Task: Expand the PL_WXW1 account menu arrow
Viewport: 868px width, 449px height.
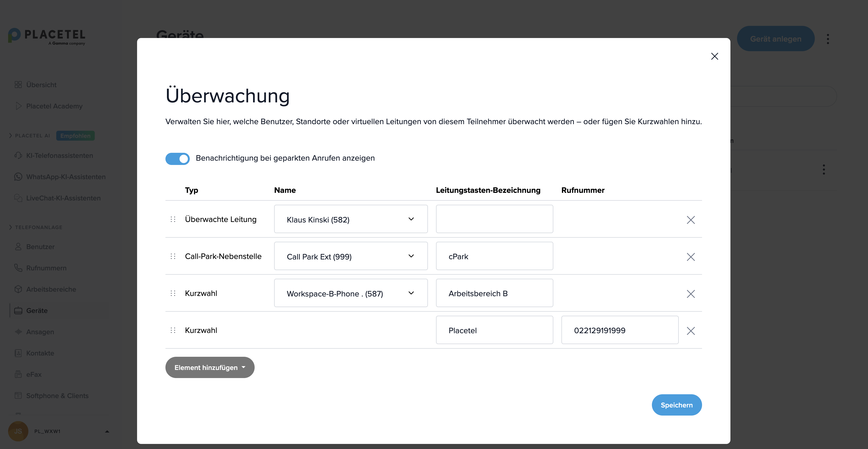Action: tap(107, 432)
